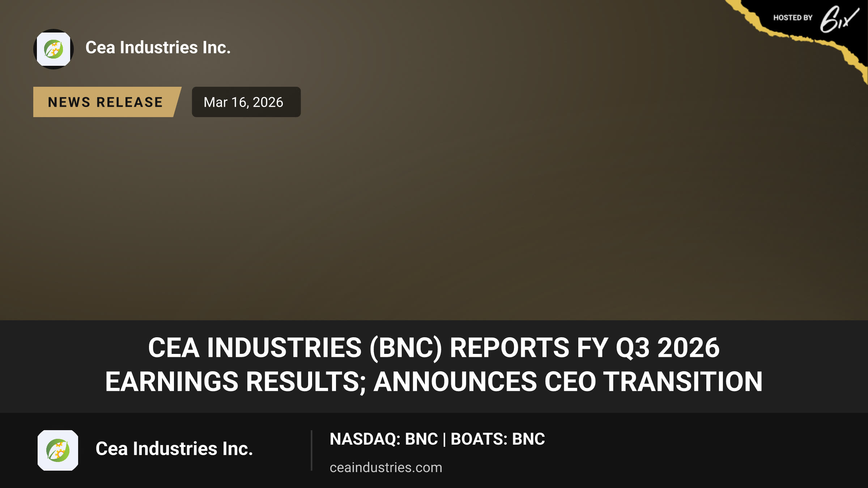The width and height of the screenshot is (868, 488).
Task: Click the word ANNOUNCES in the headline
Action: [x=455, y=381]
